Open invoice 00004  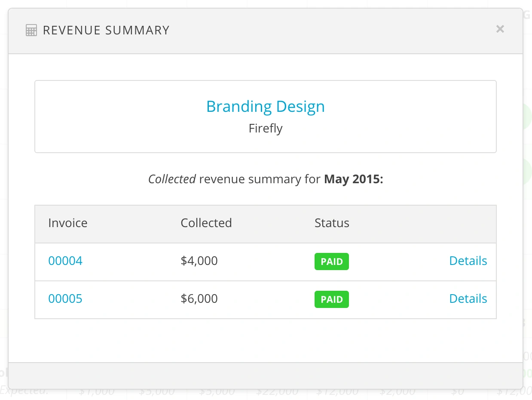click(x=65, y=261)
